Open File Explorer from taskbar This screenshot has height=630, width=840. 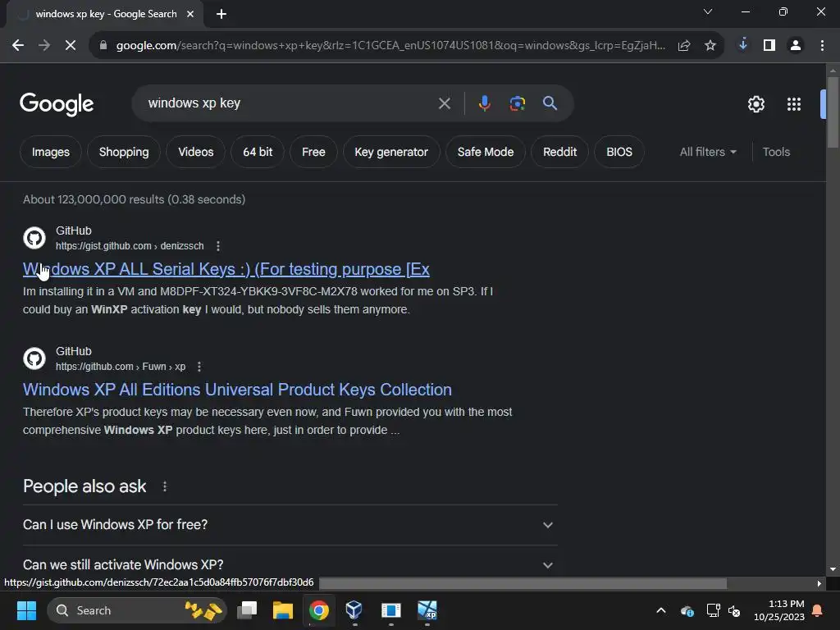coord(283,610)
